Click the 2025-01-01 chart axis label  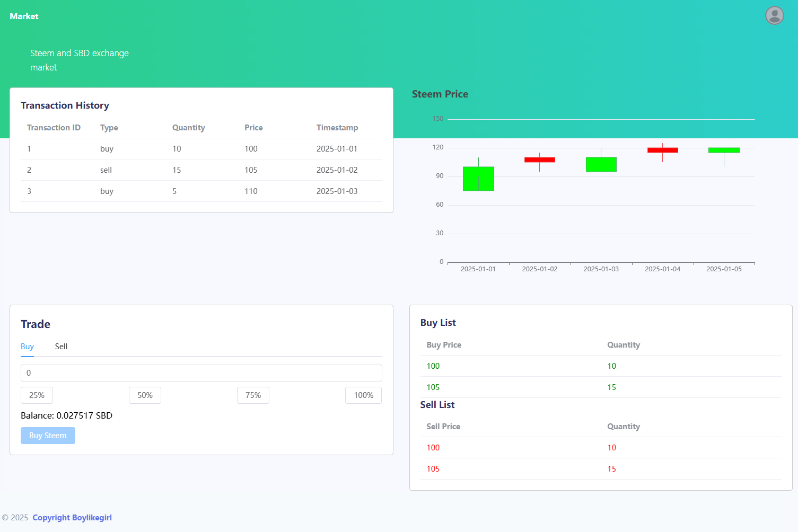click(x=478, y=269)
